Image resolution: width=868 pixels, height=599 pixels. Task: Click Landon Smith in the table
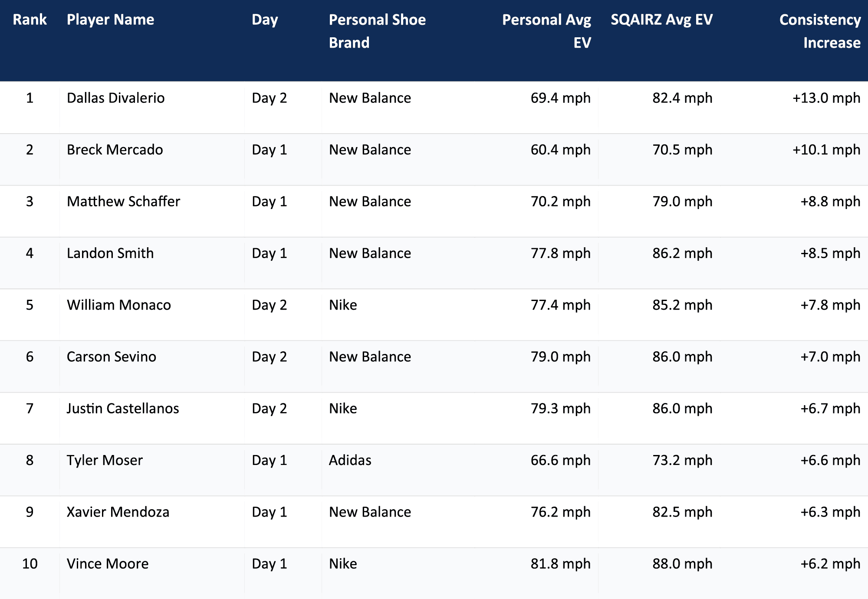[110, 253]
